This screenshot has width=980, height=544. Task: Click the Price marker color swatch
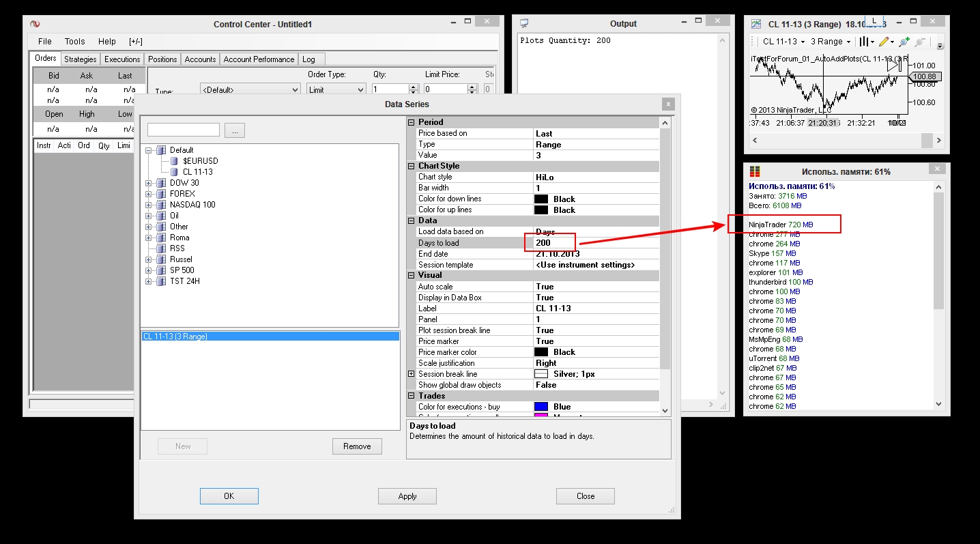[541, 352]
